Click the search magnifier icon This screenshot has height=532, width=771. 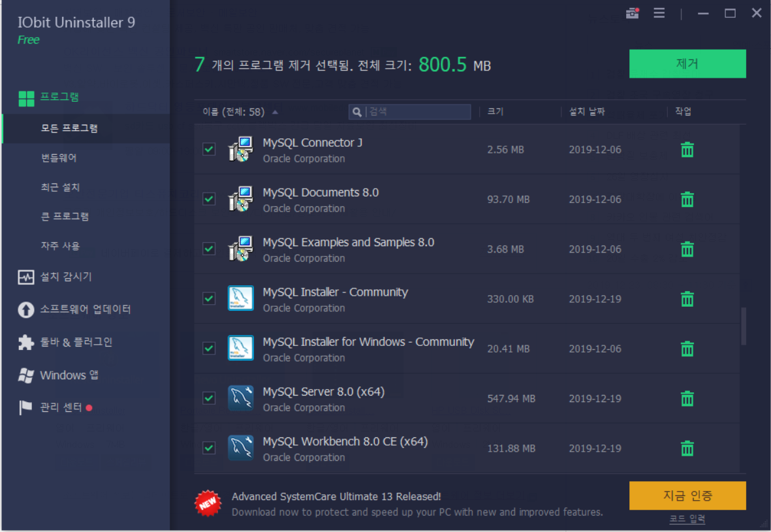click(357, 112)
